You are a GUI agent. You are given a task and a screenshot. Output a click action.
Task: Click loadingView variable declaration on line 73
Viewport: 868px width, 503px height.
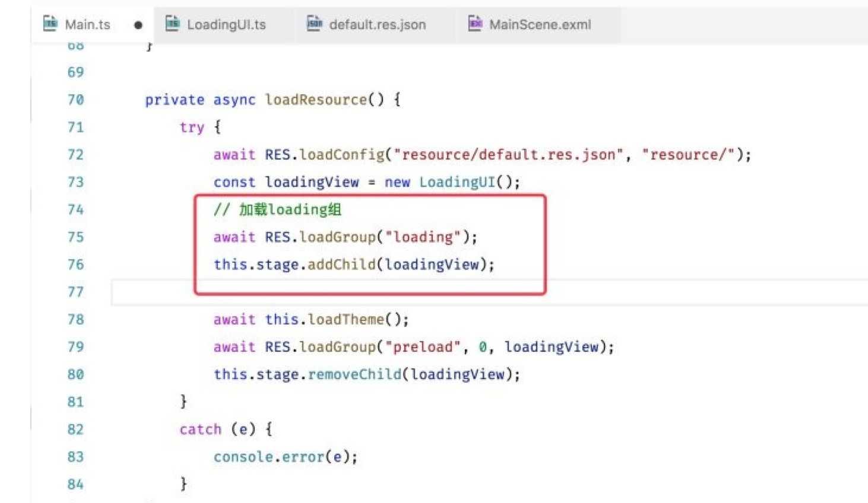click(x=312, y=182)
